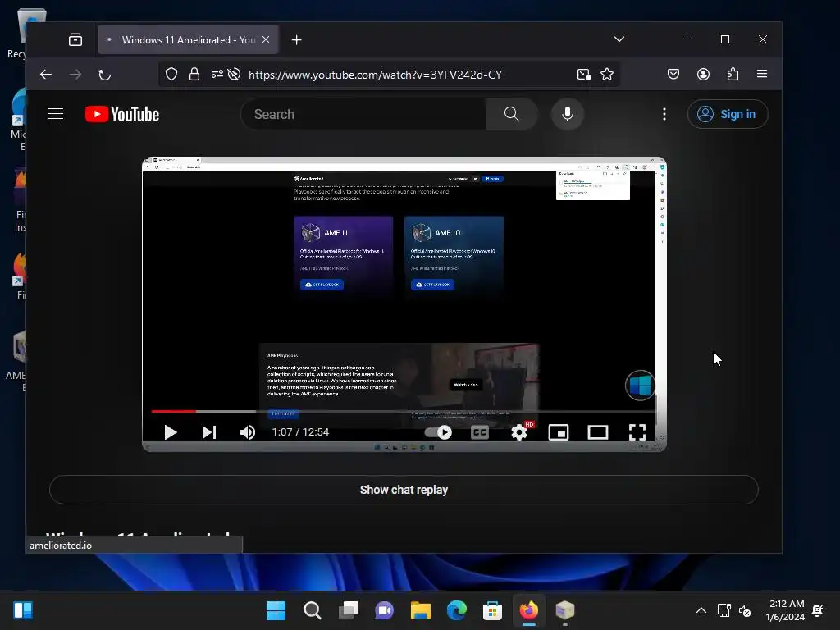Launch Chat from the taskbar
Screen dimensions: 840x630
click(x=384, y=610)
